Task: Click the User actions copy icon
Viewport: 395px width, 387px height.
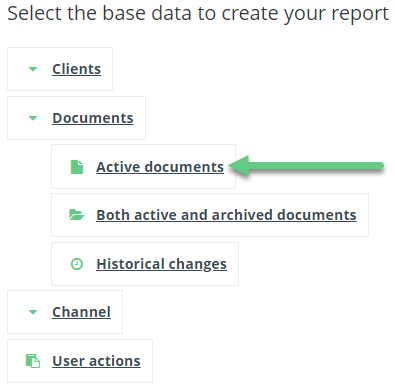Action: 33,361
